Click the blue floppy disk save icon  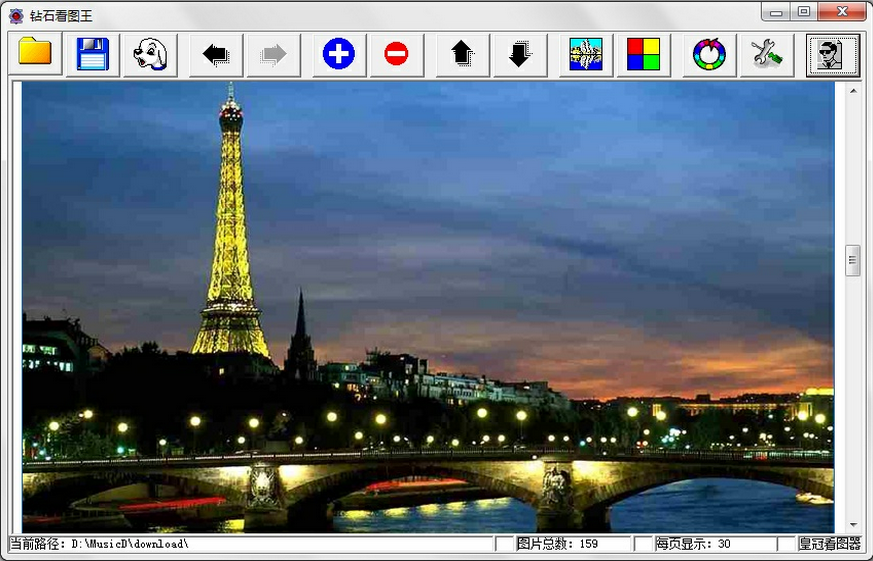tap(92, 54)
